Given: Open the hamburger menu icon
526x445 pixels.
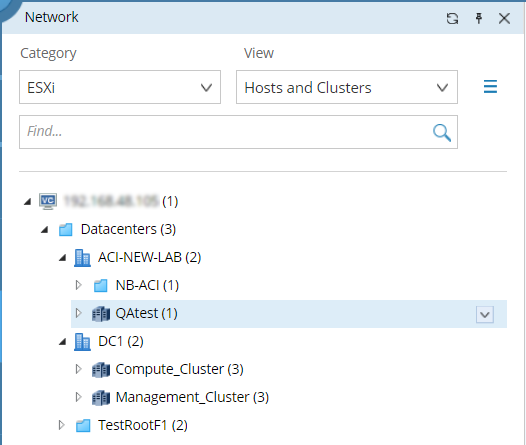Looking at the screenshot, I should pyautogui.click(x=490, y=87).
